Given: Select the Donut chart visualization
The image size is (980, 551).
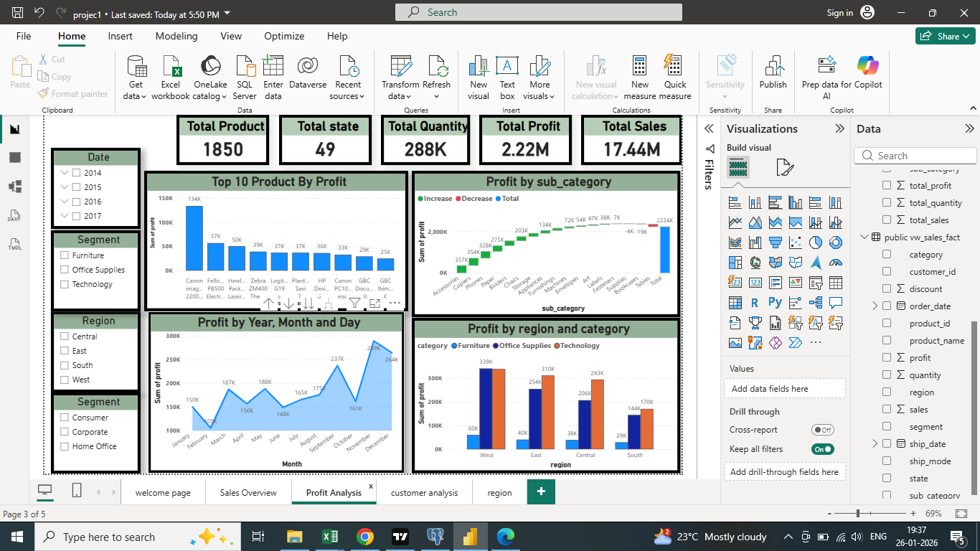Looking at the screenshot, I should [x=835, y=242].
